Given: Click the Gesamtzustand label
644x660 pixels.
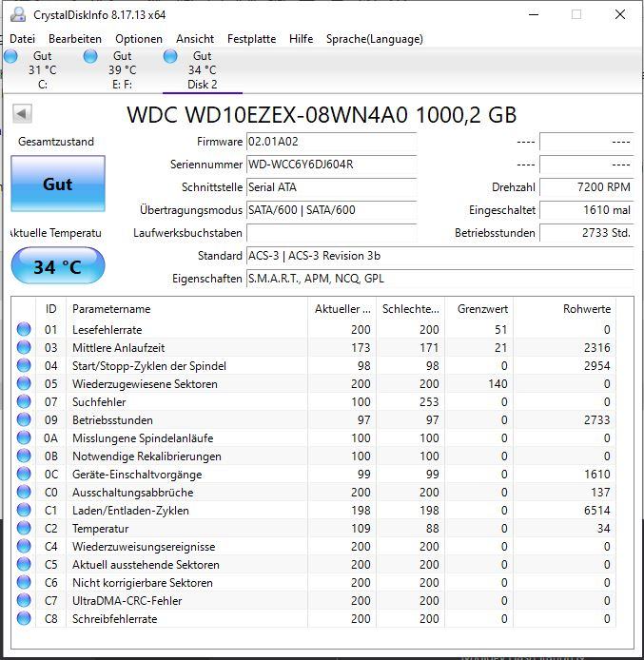Looking at the screenshot, I should [56, 142].
